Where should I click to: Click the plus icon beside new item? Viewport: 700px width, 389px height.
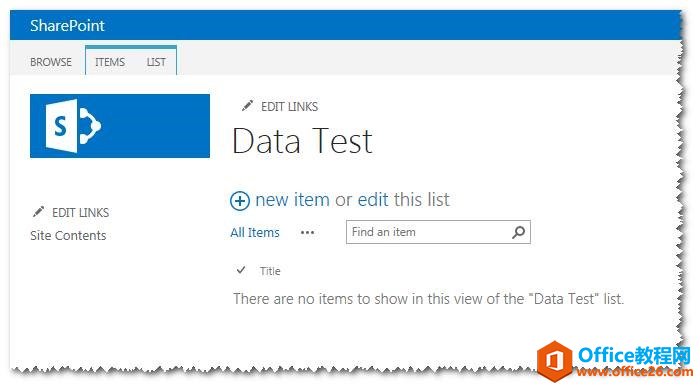[240, 201]
